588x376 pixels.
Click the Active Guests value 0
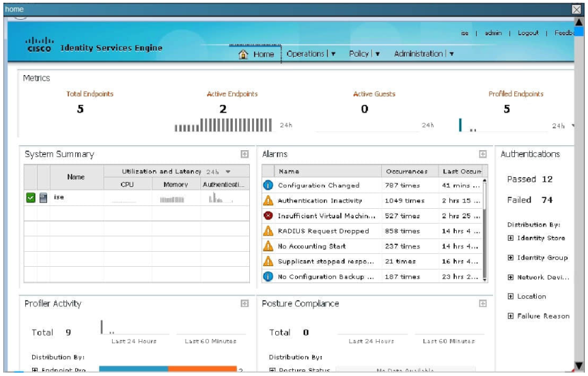point(365,109)
